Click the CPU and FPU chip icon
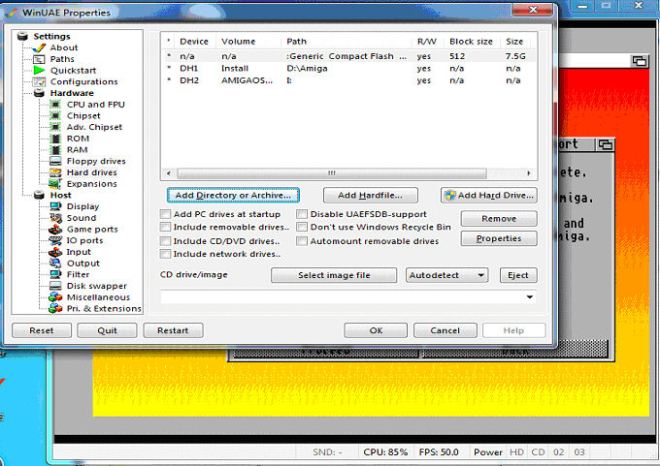Image resolution: width=660 pixels, height=466 pixels. [55, 104]
